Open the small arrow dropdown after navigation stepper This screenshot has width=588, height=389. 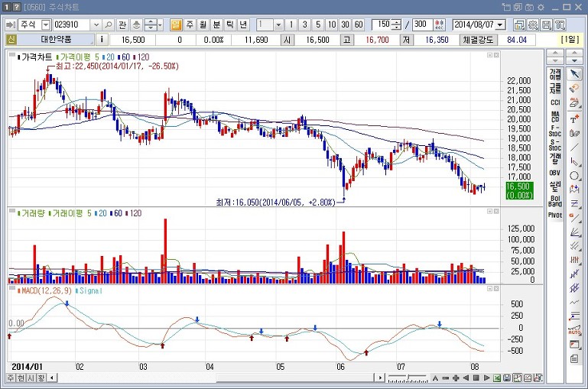coord(160,24)
